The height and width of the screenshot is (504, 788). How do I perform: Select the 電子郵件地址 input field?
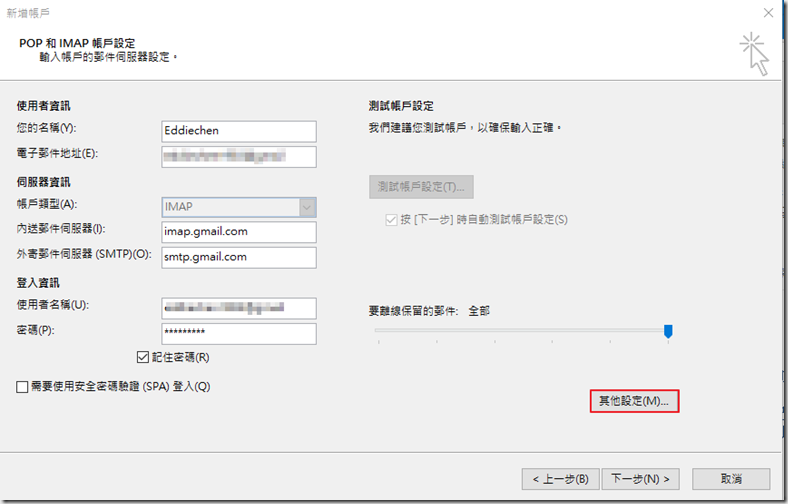pyautogui.click(x=238, y=156)
